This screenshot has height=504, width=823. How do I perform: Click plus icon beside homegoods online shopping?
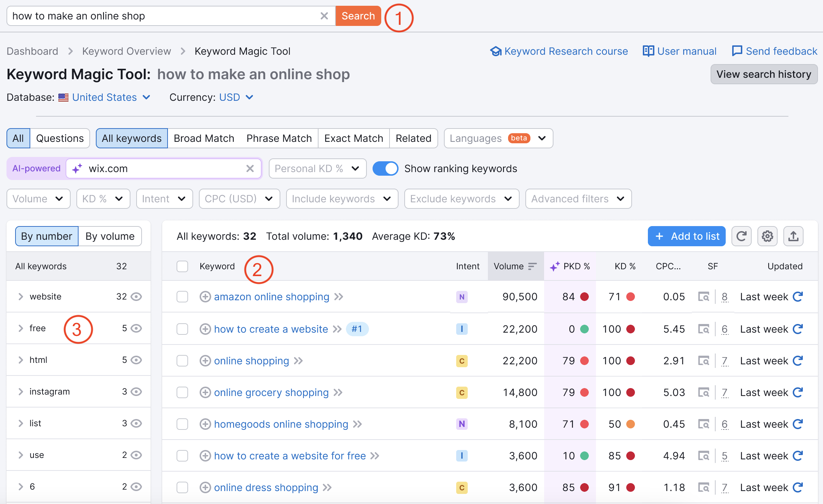(x=205, y=424)
